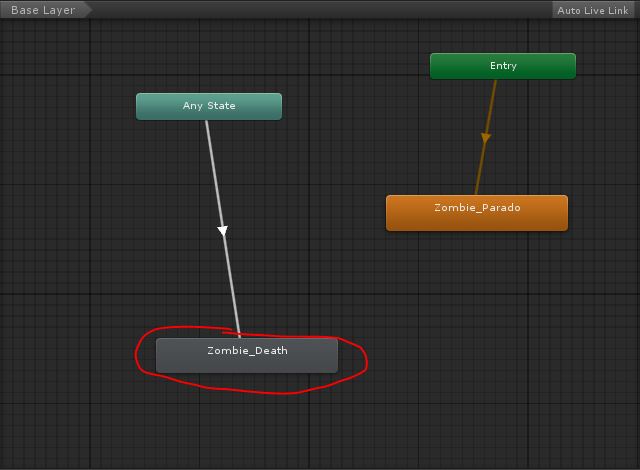This screenshot has width=640, height=470.
Task: Select the Zombie_Parado state node
Action: click(x=477, y=213)
